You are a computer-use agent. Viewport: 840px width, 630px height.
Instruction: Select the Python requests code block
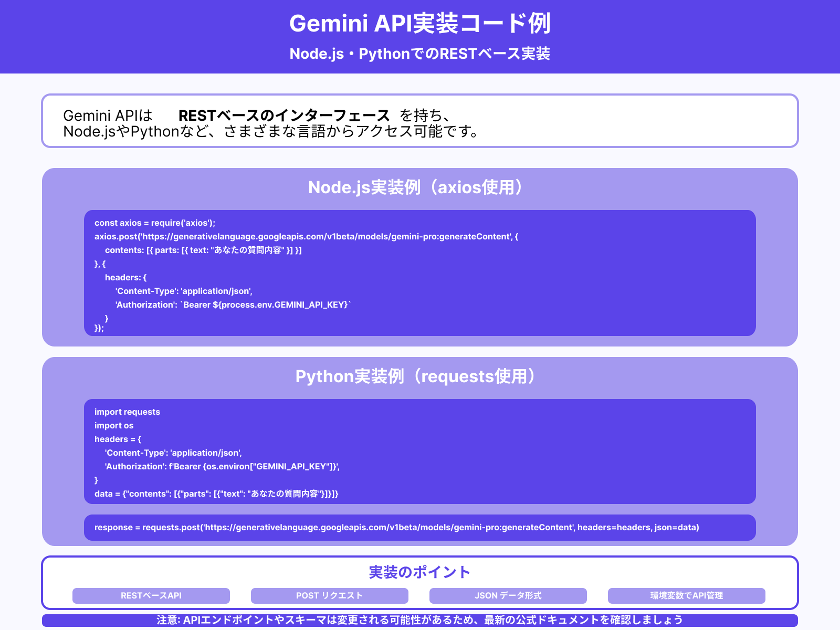tap(420, 451)
